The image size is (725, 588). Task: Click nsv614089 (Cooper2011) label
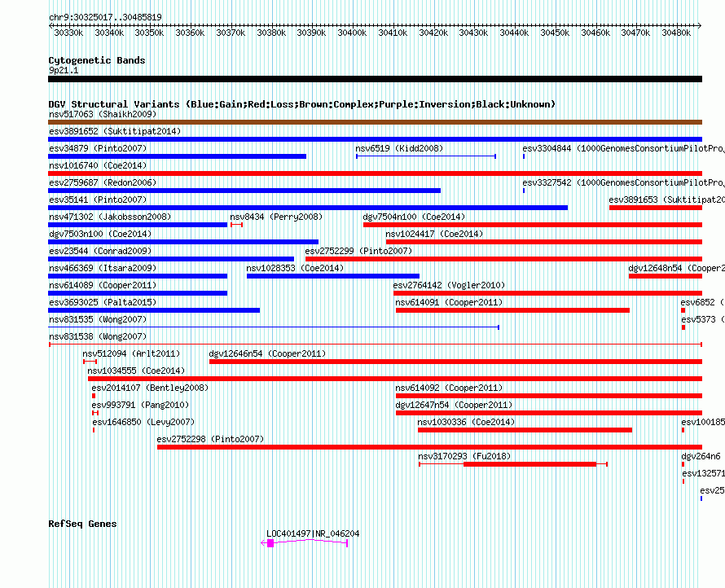pyautogui.click(x=103, y=285)
